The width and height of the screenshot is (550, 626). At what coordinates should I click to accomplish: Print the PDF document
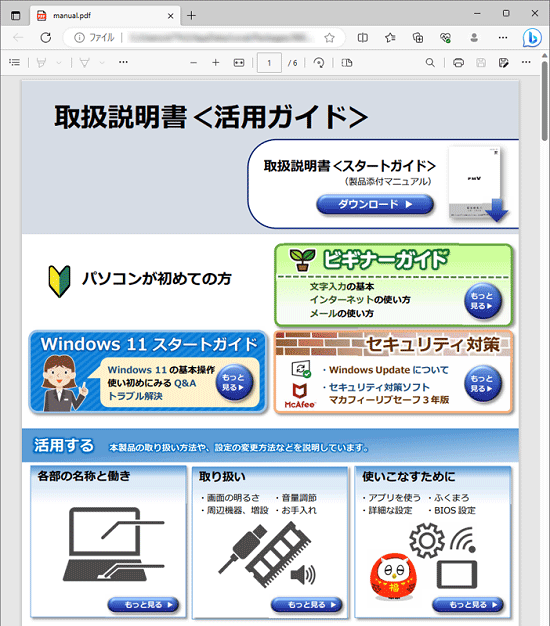click(x=458, y=63)
